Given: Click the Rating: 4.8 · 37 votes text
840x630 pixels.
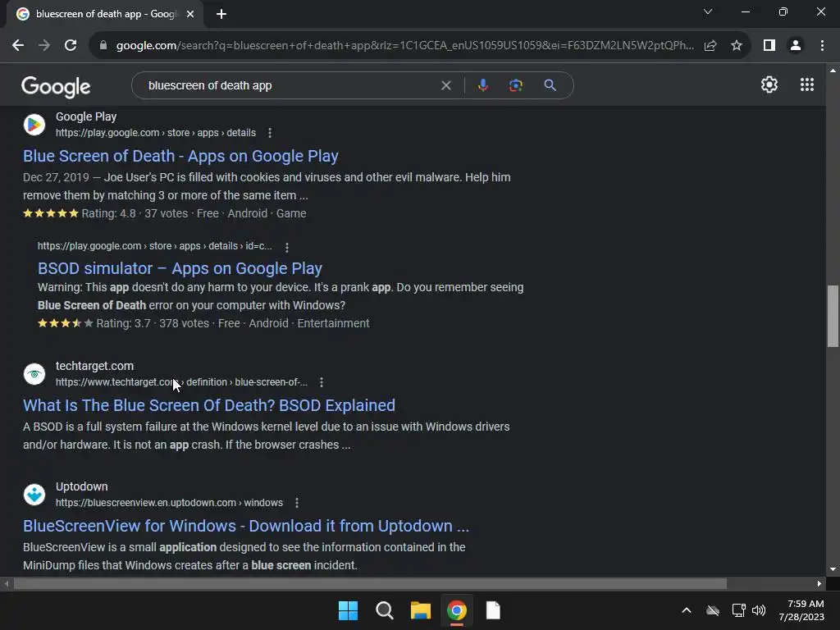Looking at the screenshot, I should tap(135, 214).
